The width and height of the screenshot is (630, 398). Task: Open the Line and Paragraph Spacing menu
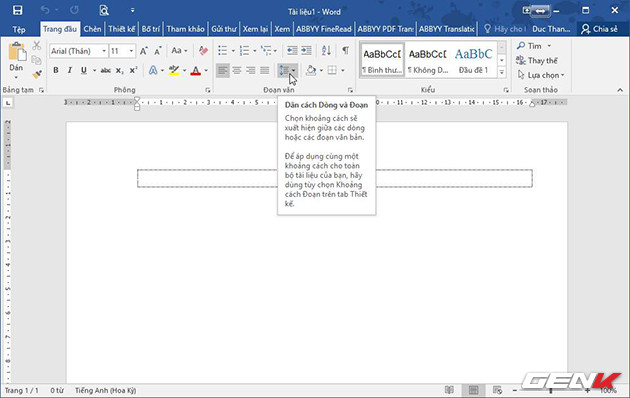[x=287, y=71]
